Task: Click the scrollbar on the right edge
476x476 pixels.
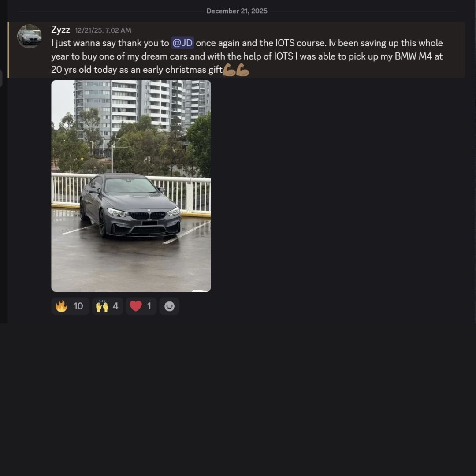Action: [x=475, y=161]
